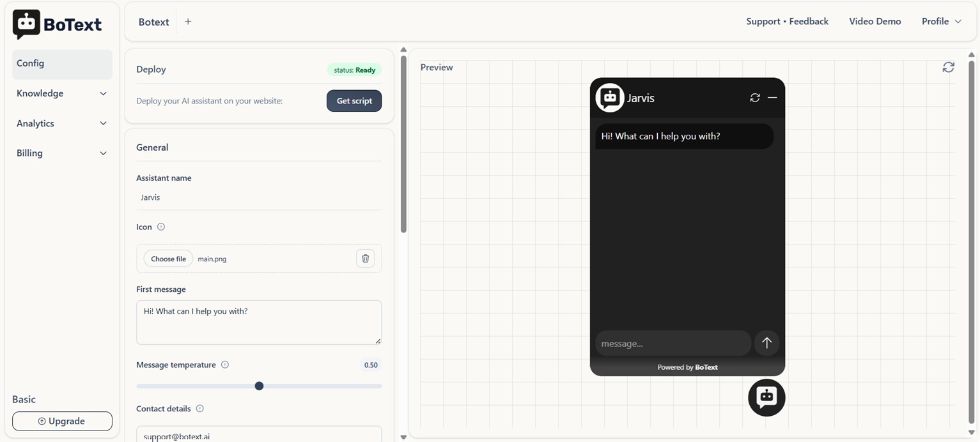Click the General section heading
980x442 pixels.
pyautogui.click(x=152, y=147)
